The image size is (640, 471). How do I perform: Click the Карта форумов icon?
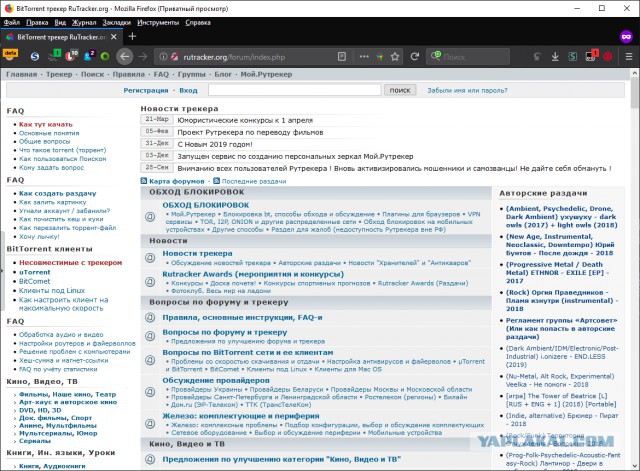tap(144, 181)
